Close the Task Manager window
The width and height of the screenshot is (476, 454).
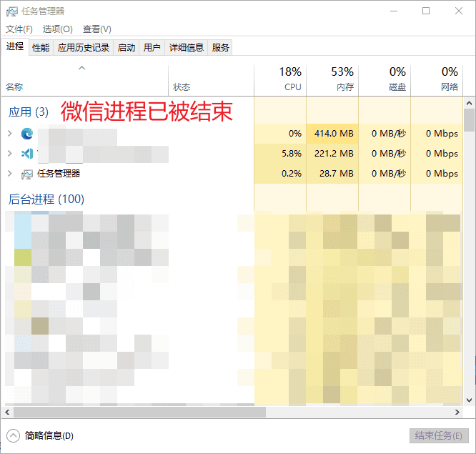coord(459,11)
